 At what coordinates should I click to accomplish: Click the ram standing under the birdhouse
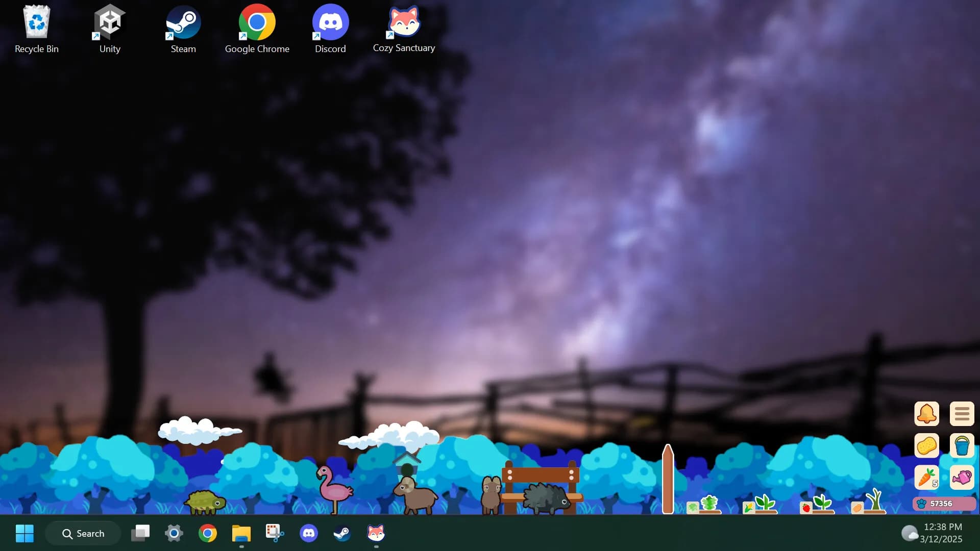tap(415, 495)
